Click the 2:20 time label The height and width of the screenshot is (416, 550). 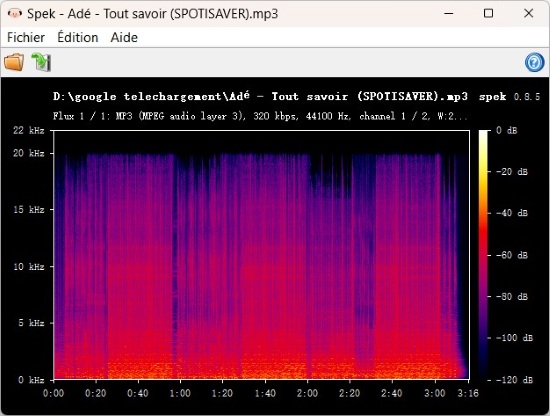(349, 393)
